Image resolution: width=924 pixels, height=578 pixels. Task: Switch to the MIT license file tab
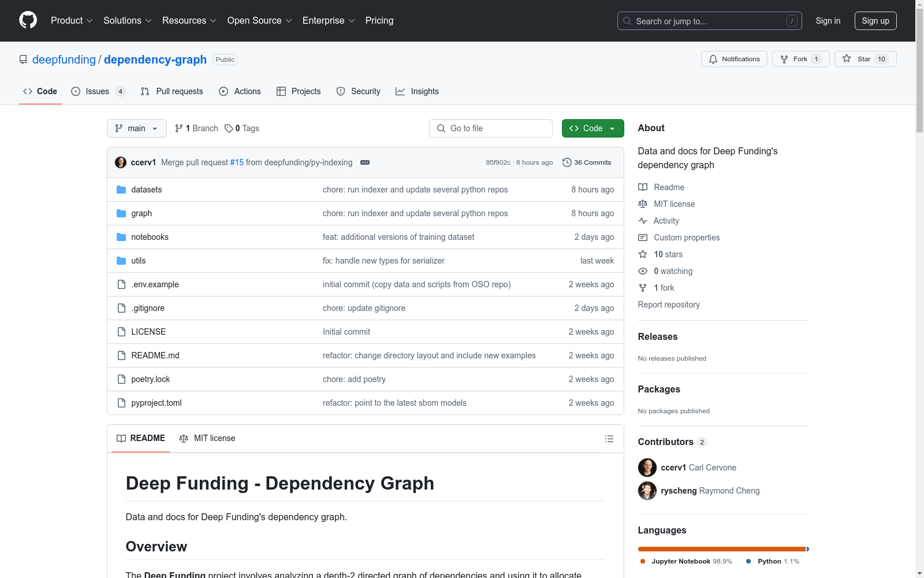pos(207,438)
